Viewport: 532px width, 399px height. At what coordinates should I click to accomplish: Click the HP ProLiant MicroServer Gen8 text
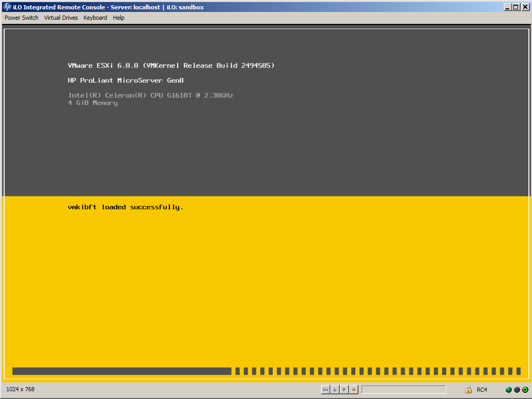126,81
